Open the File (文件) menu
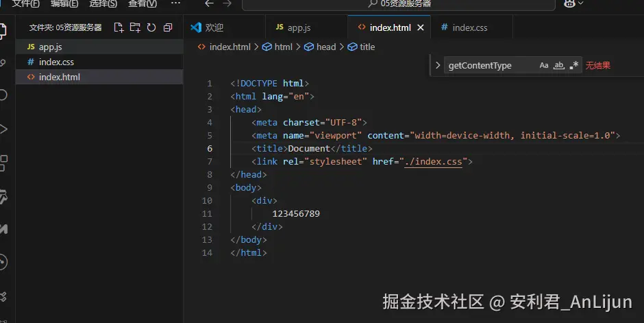 [x=25, y=3]
